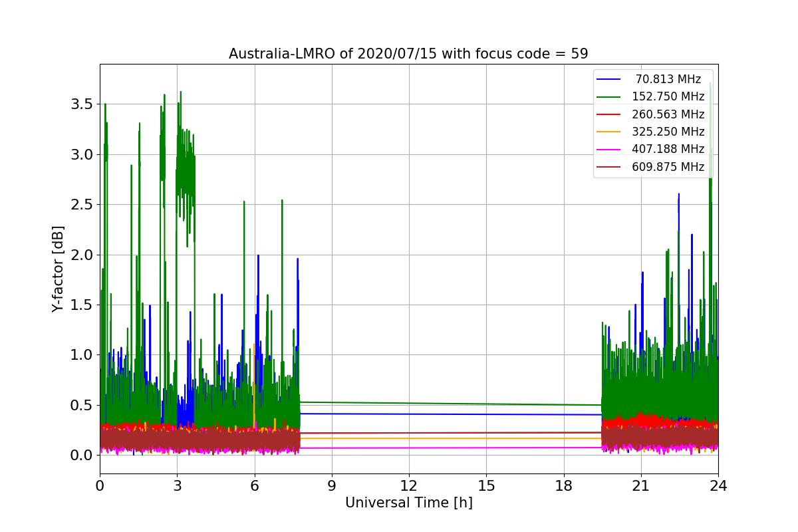The image size is (798, 532).
Task: Click the brown line swatch in legend
Action: (x=609, y=167)
